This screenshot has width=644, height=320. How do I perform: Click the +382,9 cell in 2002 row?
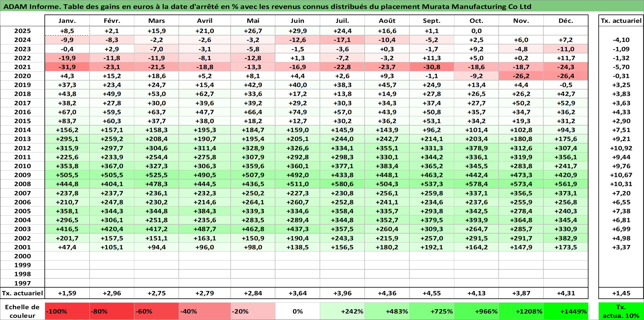[x=566, y=238]
